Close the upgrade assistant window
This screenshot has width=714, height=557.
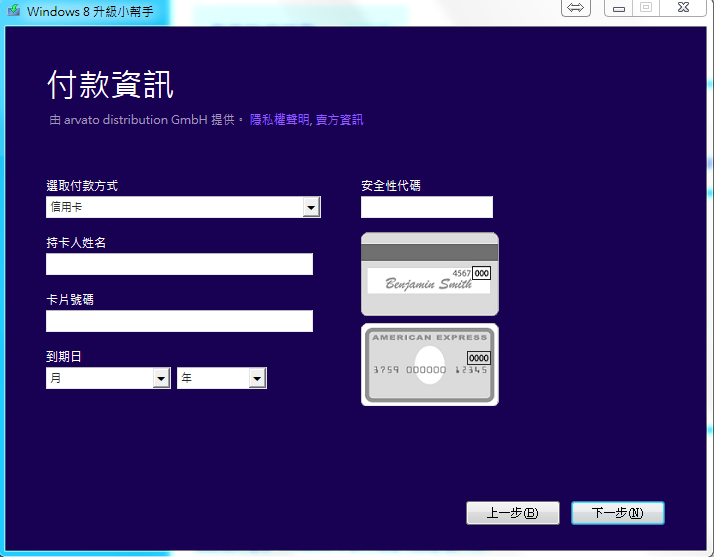coord(683,8)
